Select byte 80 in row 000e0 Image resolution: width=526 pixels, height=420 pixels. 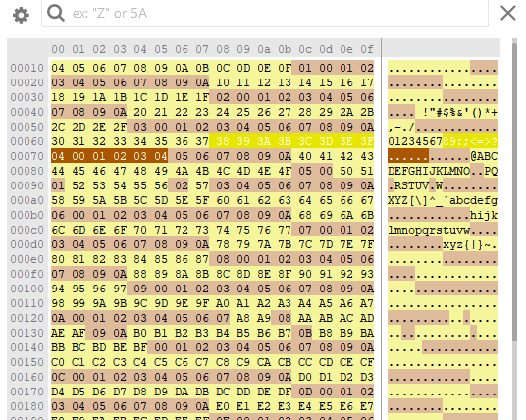58,259
